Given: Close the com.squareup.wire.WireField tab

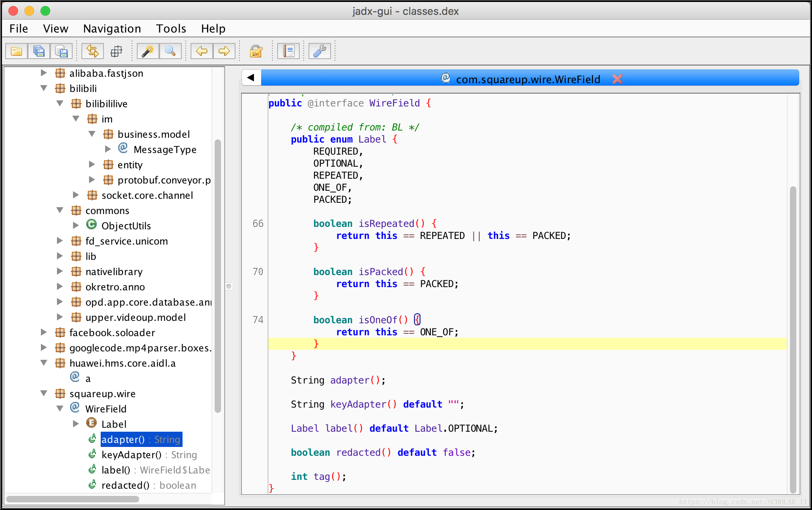Looking at the screenshot, I should [x=617, y=79].
